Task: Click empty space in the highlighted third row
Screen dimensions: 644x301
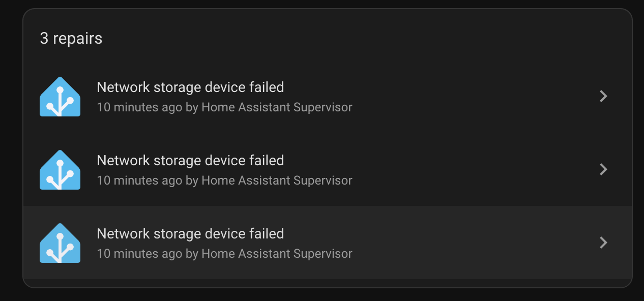Action: (x=458, y=243)
